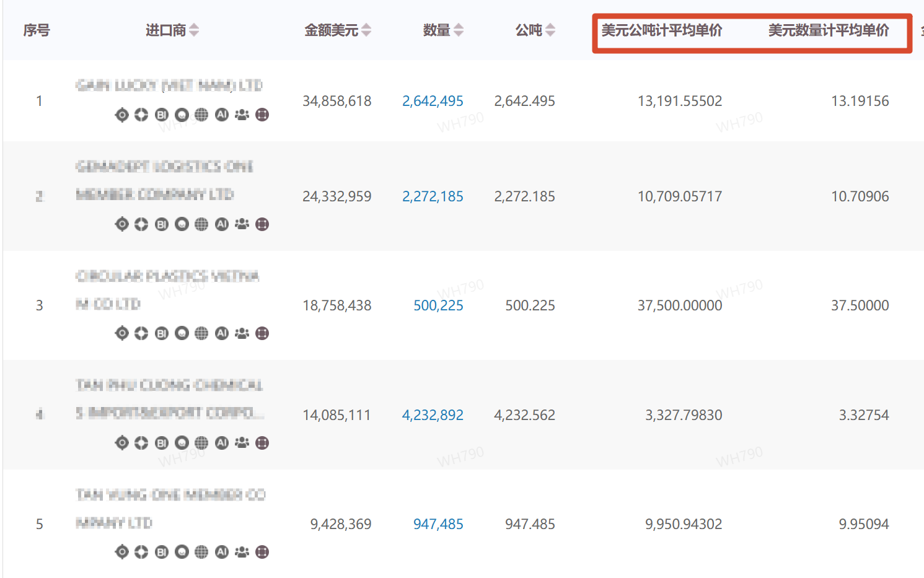Open the AI icon in row 5
Viewport: 924px width, 578px height.
click(x=222, y=552)
